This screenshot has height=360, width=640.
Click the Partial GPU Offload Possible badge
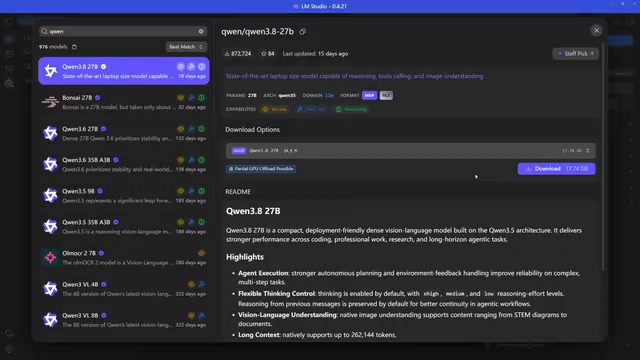point(261,169)
